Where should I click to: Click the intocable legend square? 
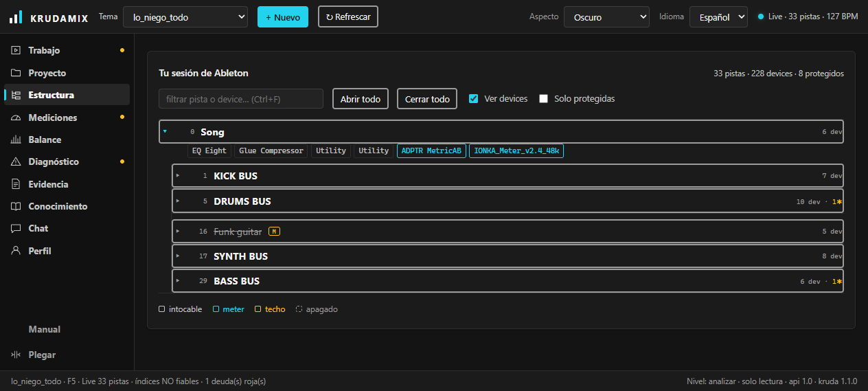tap(161, 309)
